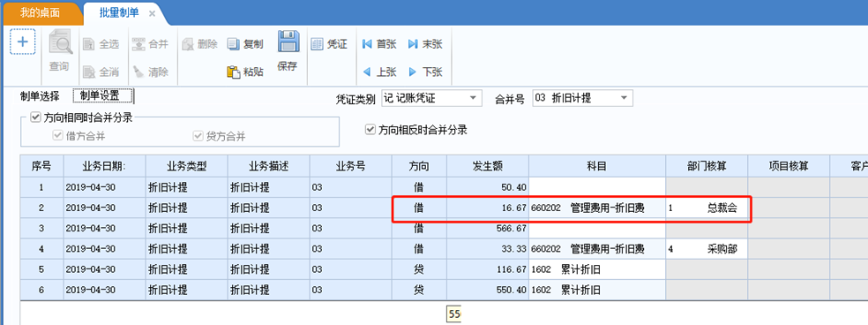This screenshot has height=325, width=868.
Task: Click the 科目 column header
Action: coord(597,166)
